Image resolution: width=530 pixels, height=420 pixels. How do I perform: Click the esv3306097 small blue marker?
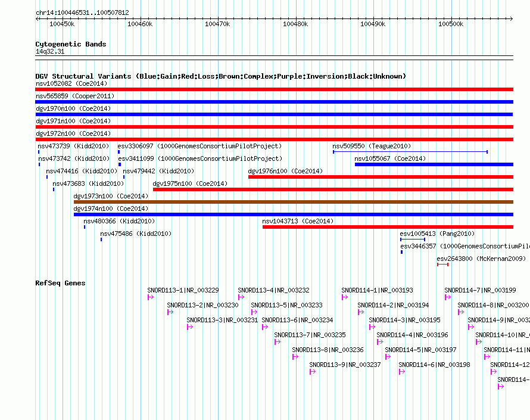click(119, 152)
